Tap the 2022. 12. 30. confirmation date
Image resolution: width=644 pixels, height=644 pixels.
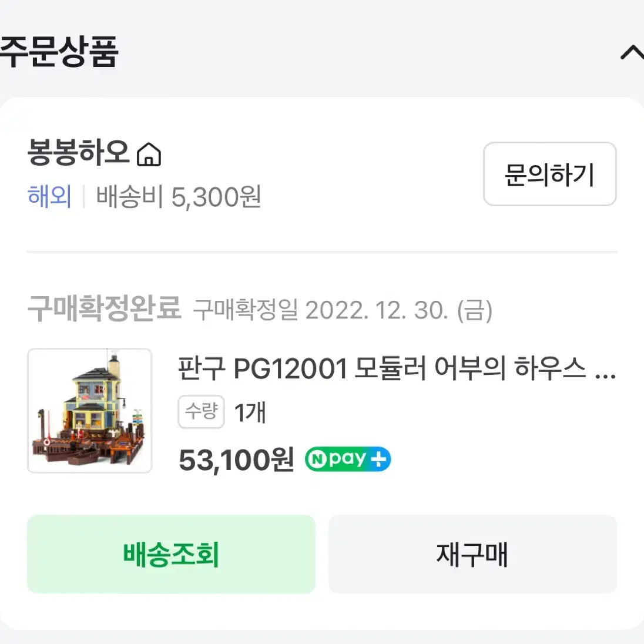click(x=377, y=310)
